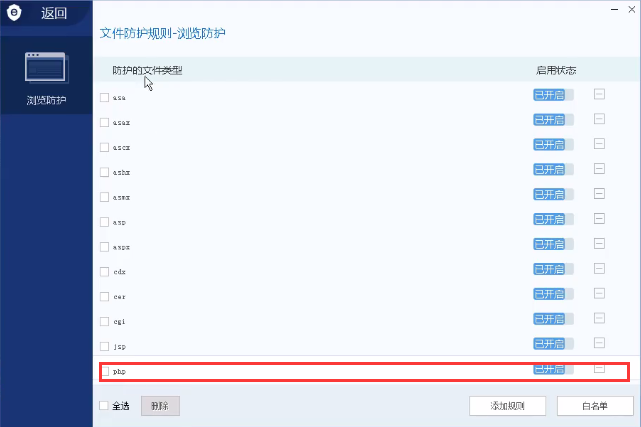Screen dimensions: 641x427
Task: Click the remove icon for aspx row
Action: (599, 245)
